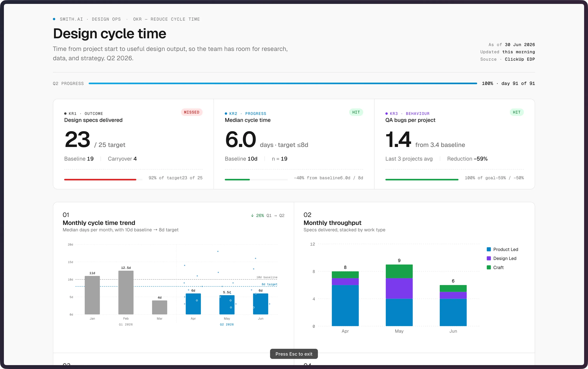This screenshot has height=369, width=588.
Task: Click the KR2 Progress blue dot
Action: (226, 114)
